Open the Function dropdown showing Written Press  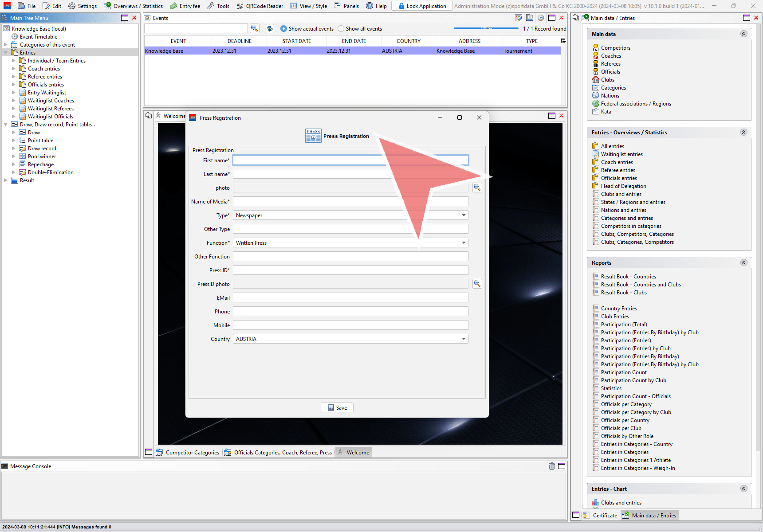pyautogui.click(x=464, y=243)
